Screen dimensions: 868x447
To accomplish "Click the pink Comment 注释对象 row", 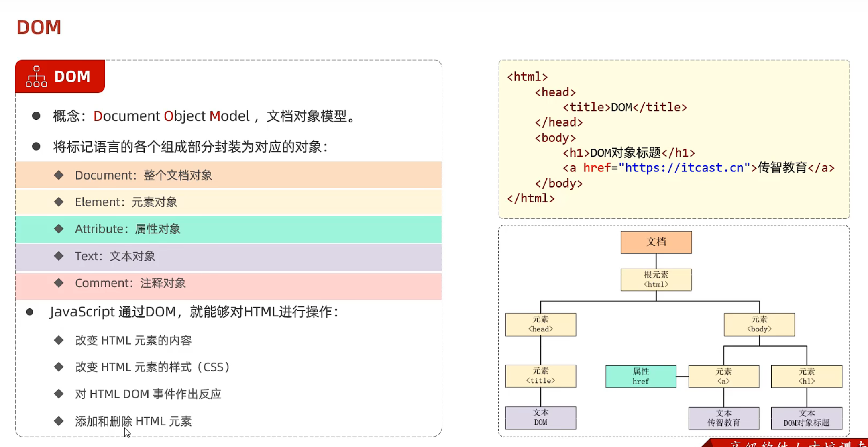I will click(x=228, y=284).
